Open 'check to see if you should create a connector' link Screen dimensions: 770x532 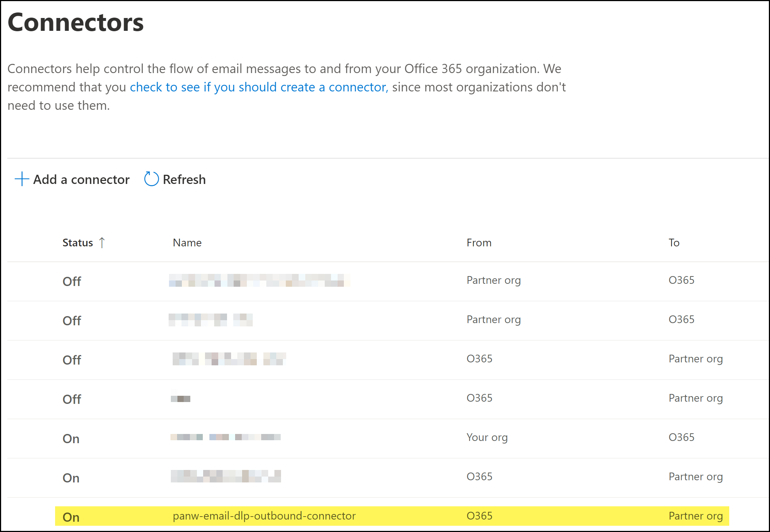click(259, 87)
